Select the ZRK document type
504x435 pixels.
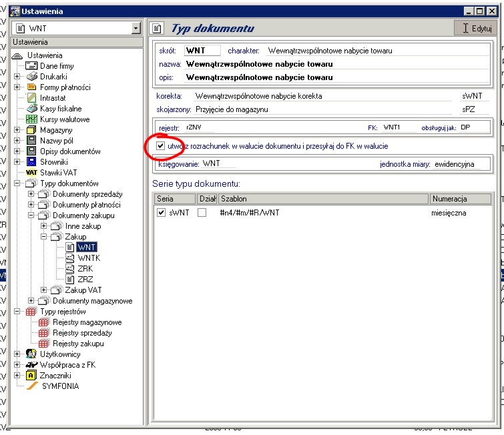(x=85, y=269)
